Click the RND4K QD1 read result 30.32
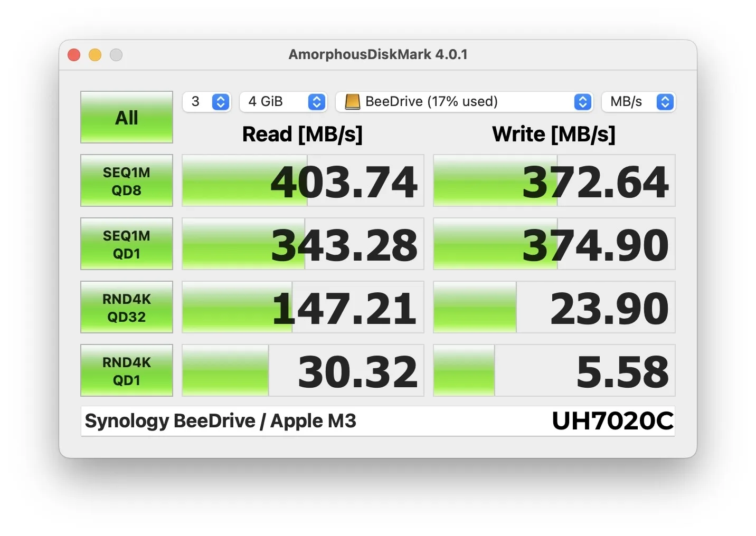 303,370
